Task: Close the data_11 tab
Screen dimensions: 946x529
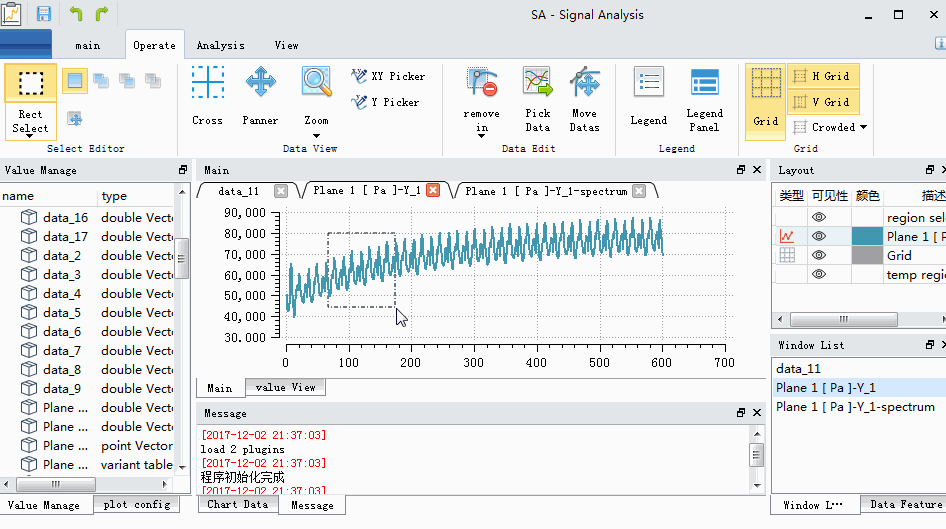Action: point(281,191)
